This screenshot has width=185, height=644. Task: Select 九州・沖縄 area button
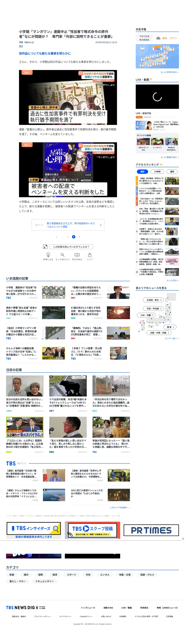146,315
